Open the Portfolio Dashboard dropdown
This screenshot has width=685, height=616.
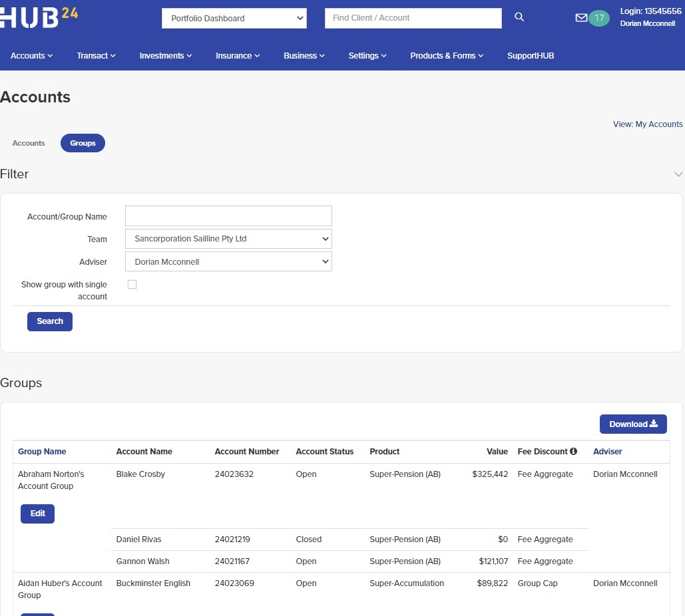pos(234,18)
